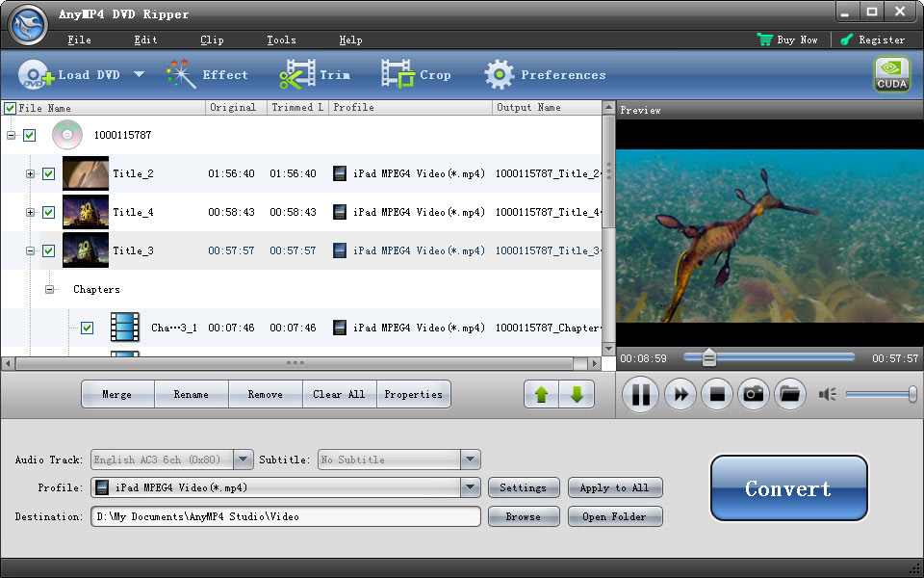Open the Clip menu
This screenshot has height=578, width=924.
point(212,40)
